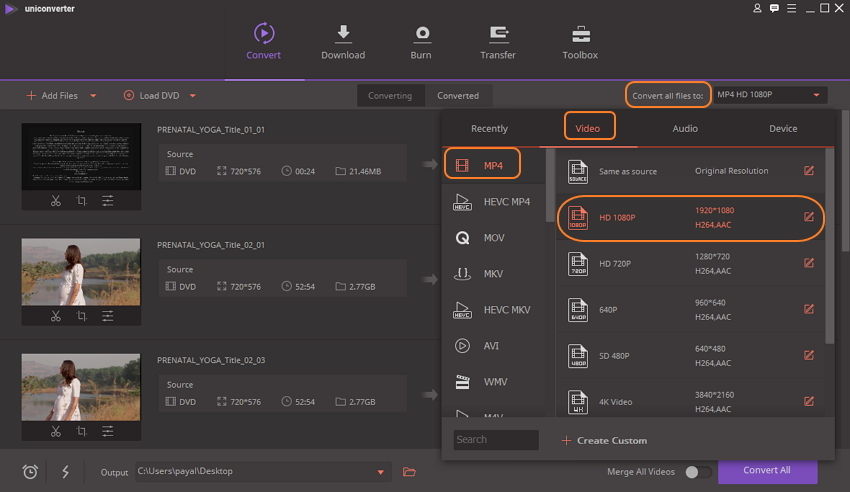Crop PRENATAL_YOGA_Title_02_03 video

pyautogui.click(x=81, y=431)
